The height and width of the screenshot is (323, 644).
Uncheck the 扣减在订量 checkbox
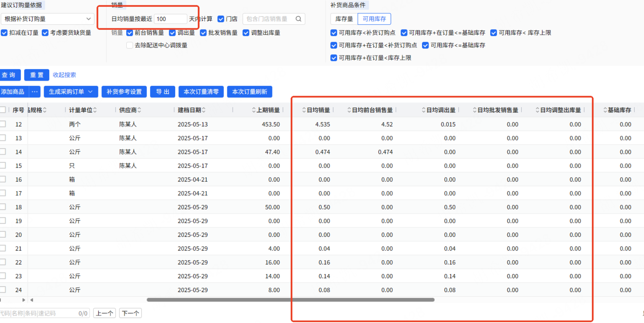(4, 33)
